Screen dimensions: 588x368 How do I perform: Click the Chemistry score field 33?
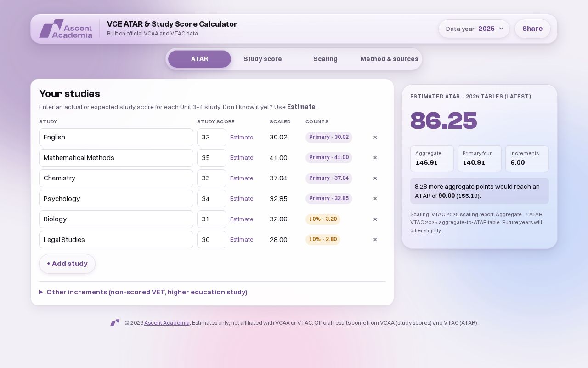[x=212, y=178]
